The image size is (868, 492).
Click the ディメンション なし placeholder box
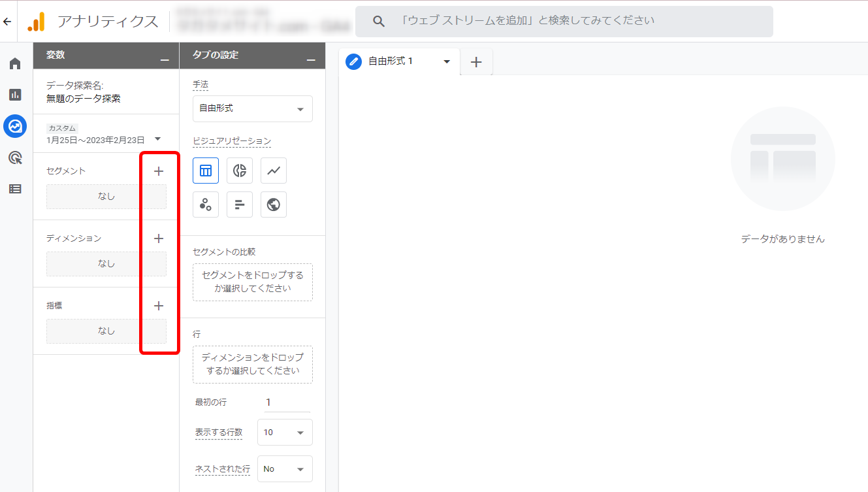(106, 263)
